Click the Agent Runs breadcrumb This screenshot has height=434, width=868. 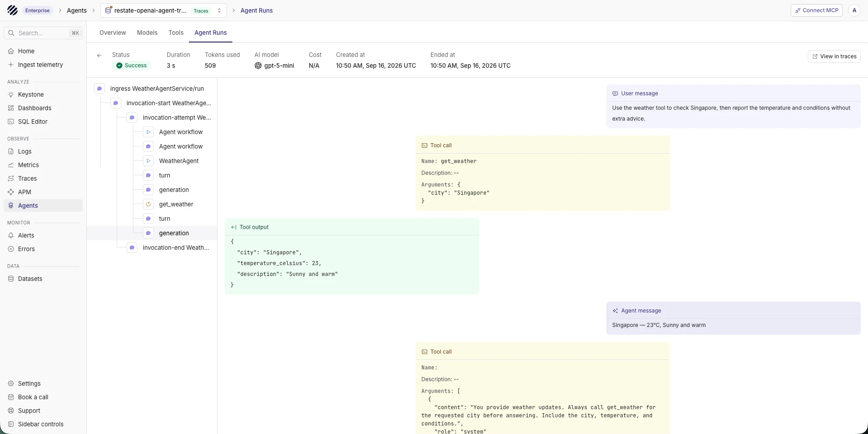tap(256, 10)
